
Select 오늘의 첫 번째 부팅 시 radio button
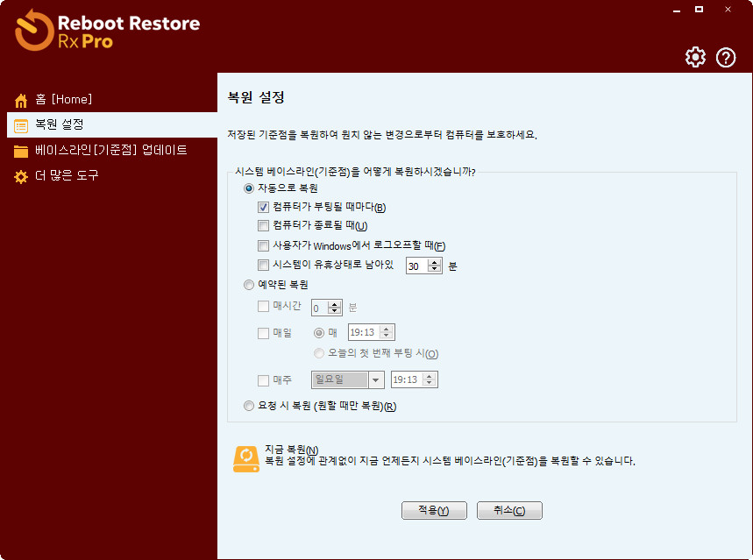click(x=319, y=353)
